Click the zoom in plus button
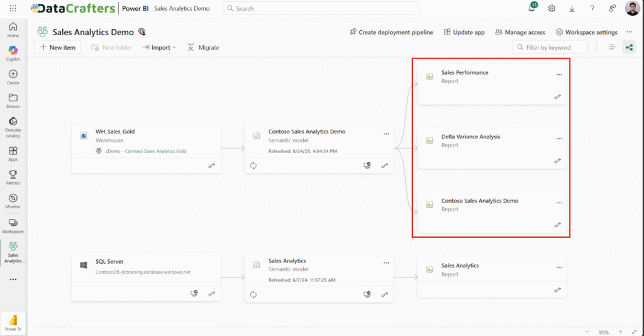Viewport: 644px width, 336px height. pyautogui.click(x=619, y=332)
